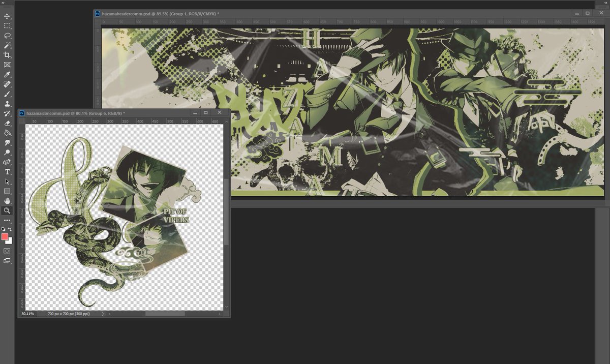610x364 pixels.
Task: Swap foreground and background colors
Action: click(x=10, y=229)
